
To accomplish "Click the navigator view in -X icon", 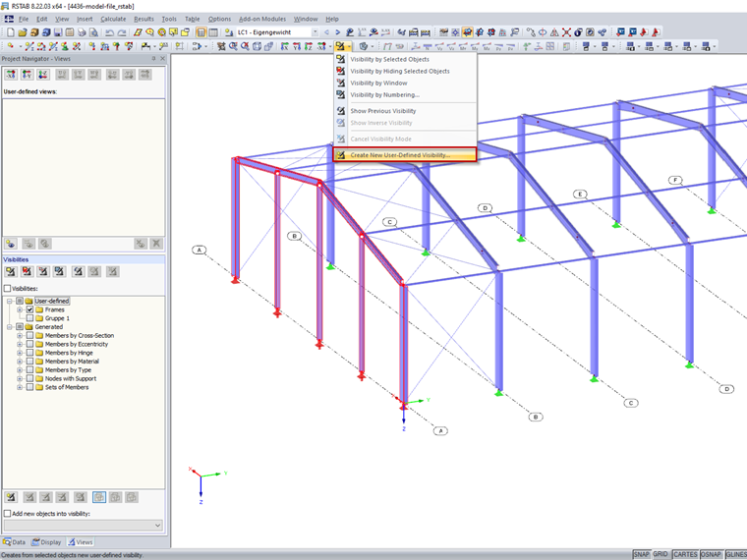I will click(x=11, y=75).
